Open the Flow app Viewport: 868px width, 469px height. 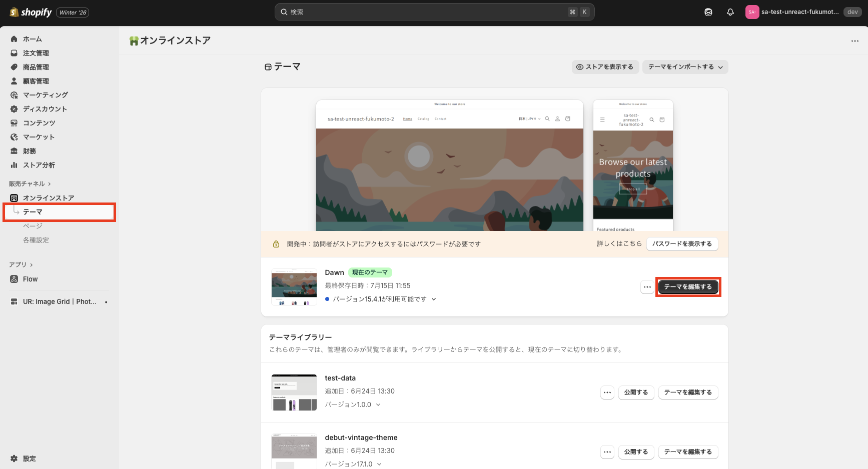click(30, 278)
